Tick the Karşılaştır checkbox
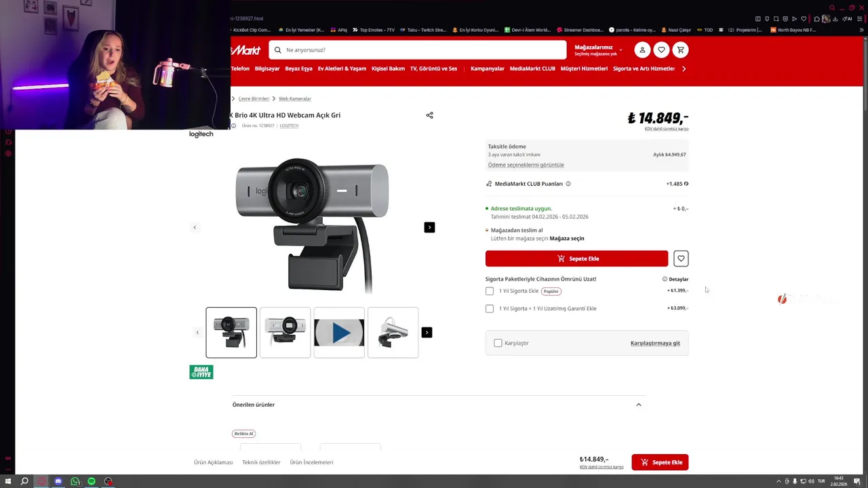Image resolution: width=868 pixels, height=488 pixels. tap(498, 343)
